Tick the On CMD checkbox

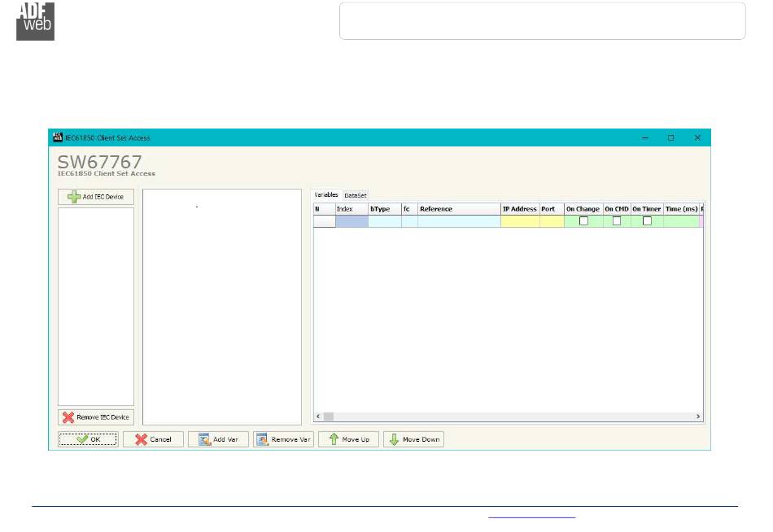coord(617,221)
